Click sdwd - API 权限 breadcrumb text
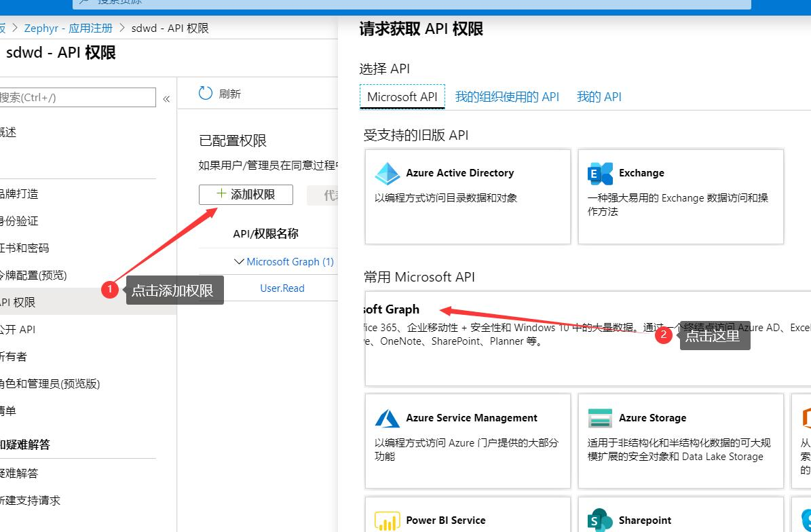 [170, 28]
